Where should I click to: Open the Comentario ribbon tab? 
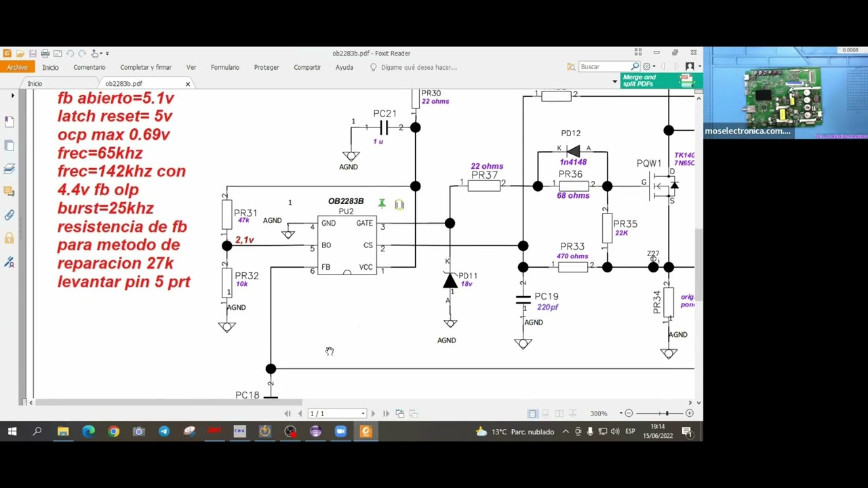90,67
